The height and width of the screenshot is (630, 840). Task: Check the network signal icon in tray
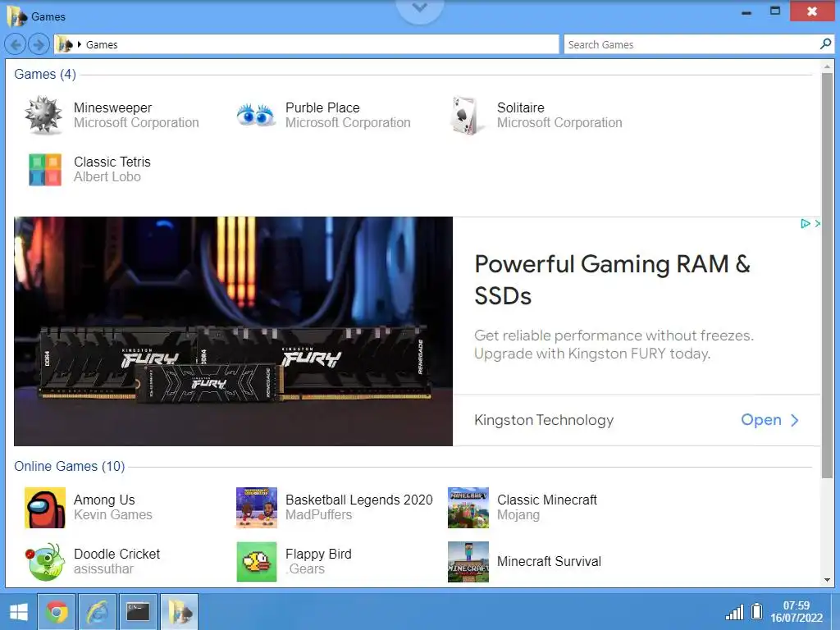(734, 612)
